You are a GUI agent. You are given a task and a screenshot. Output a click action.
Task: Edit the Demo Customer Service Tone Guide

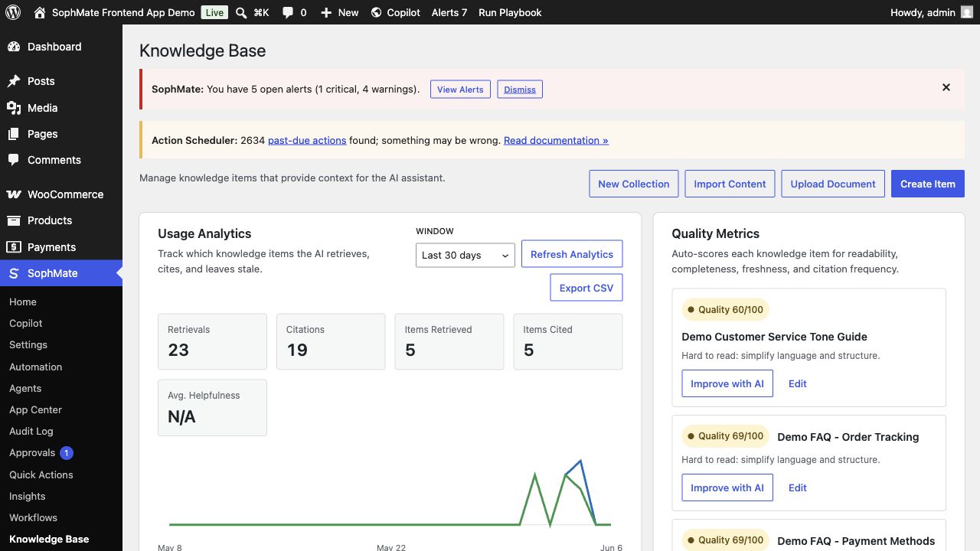[x=798, y=383]
